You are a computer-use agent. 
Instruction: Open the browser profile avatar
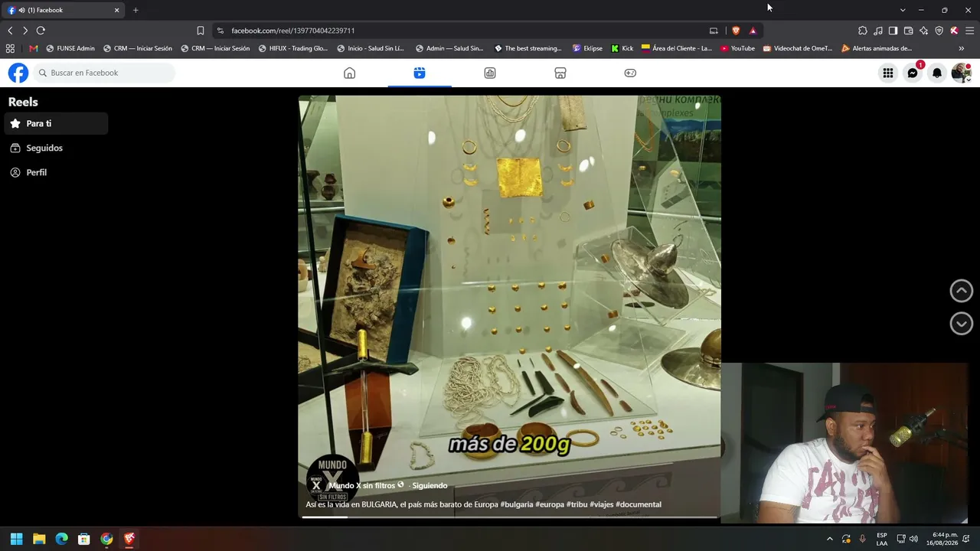(954, 31)
